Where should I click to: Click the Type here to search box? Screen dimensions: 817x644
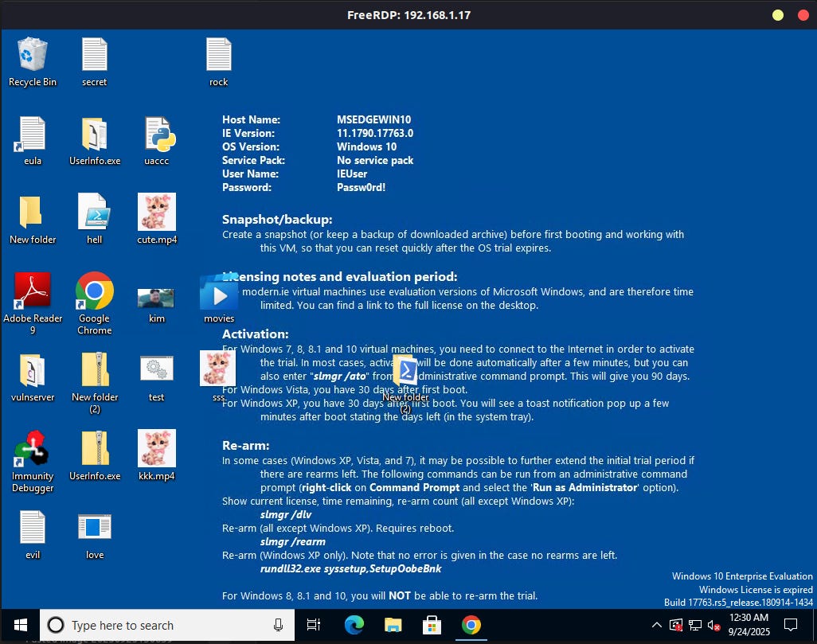[167, 625]
